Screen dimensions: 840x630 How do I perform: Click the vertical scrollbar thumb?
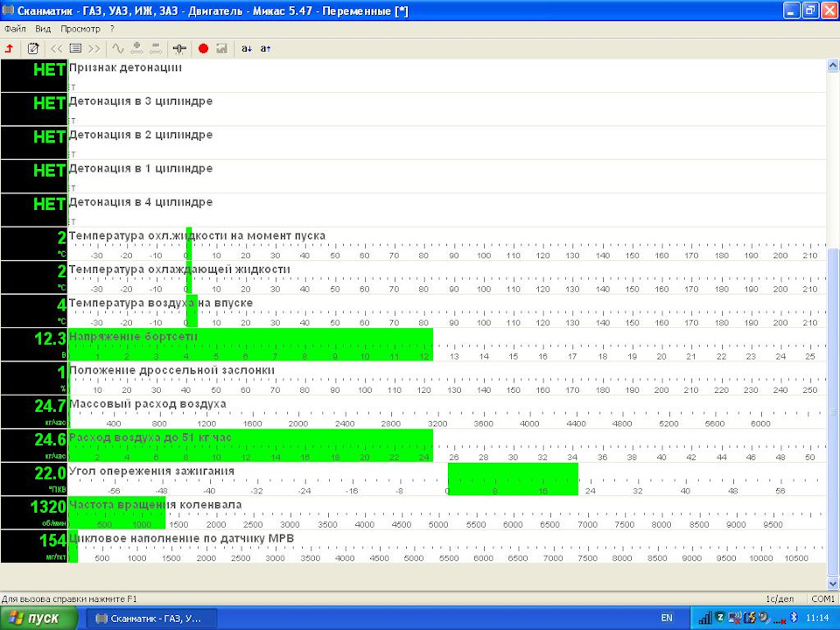pos(833,411)
